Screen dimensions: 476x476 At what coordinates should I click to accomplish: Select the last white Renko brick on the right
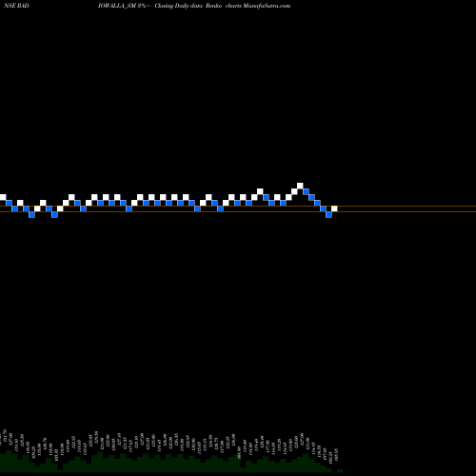(334, 208)
